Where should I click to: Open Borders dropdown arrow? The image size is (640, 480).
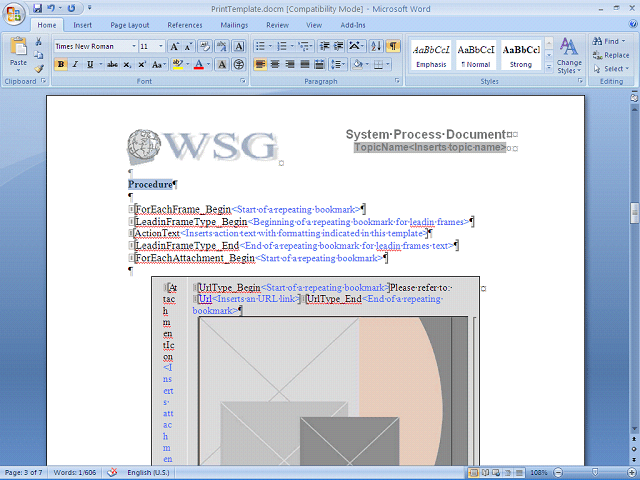(387, 64)
